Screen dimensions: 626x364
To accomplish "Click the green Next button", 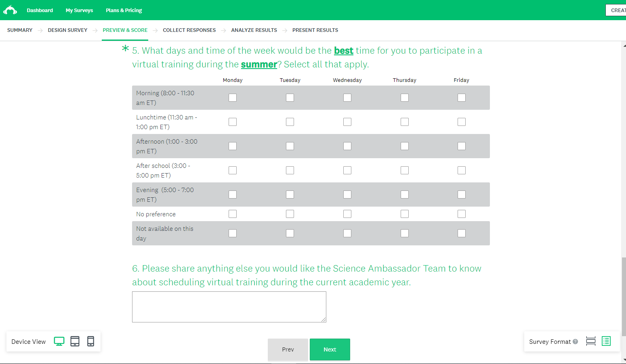I will [330, 349].
